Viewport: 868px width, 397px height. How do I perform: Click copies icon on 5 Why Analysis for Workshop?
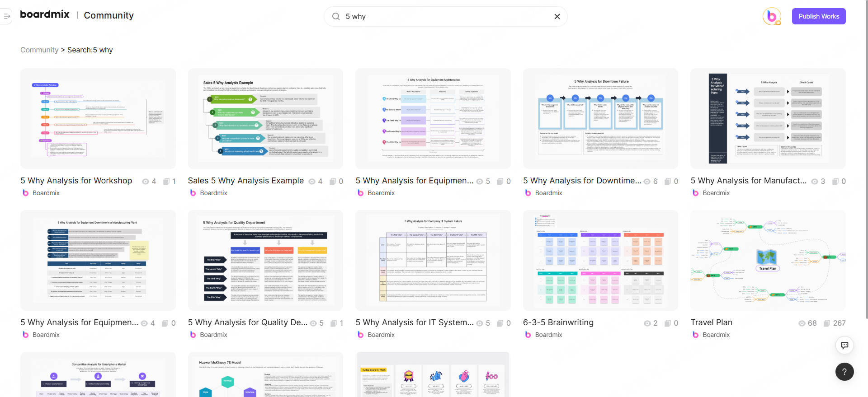[166, 182]
